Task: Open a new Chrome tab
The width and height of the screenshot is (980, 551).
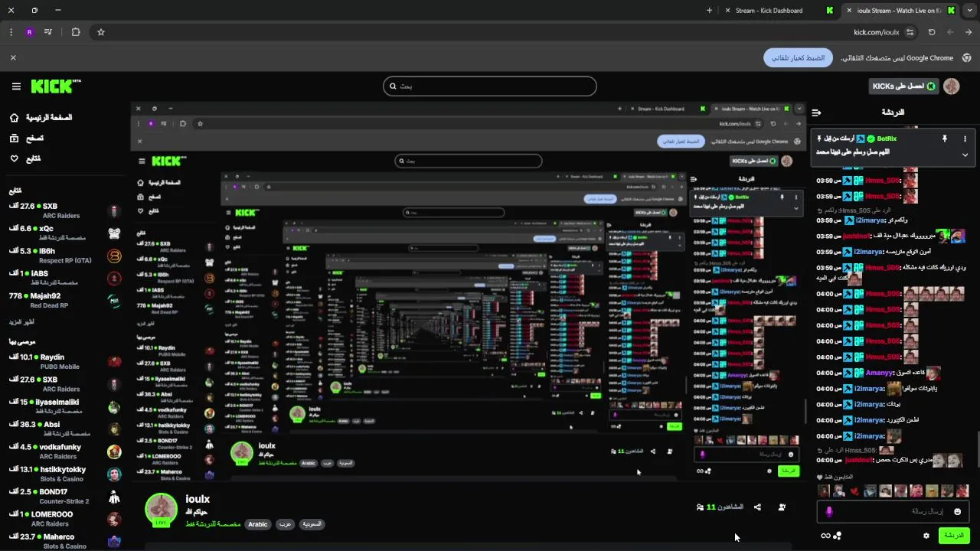Action: [709, 11]
